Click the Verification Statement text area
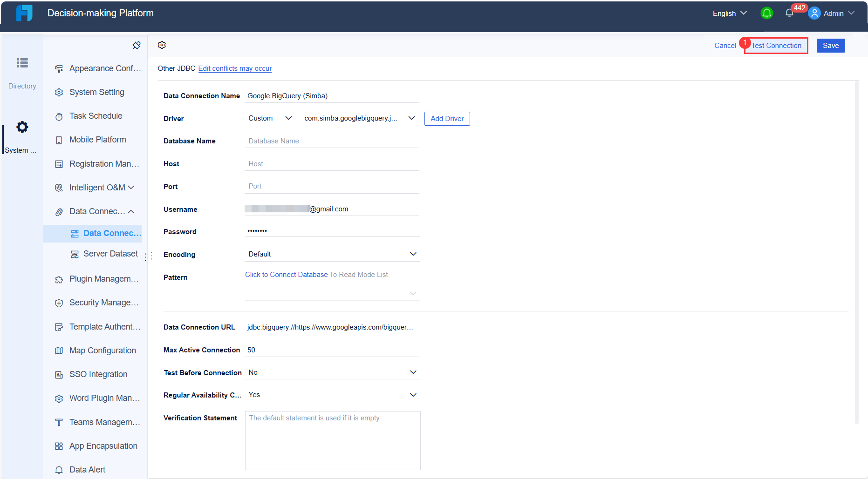The height and width of the screenshot is (479, 868). tap(333, 440)
